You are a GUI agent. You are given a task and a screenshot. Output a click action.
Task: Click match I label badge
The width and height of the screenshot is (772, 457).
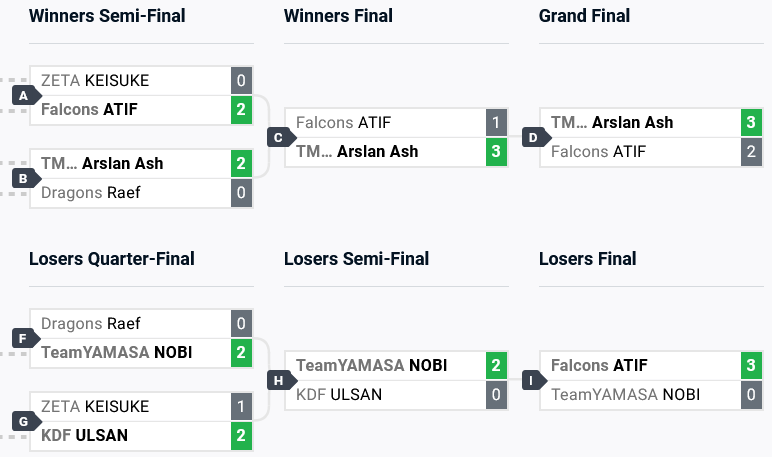(533, 380)
